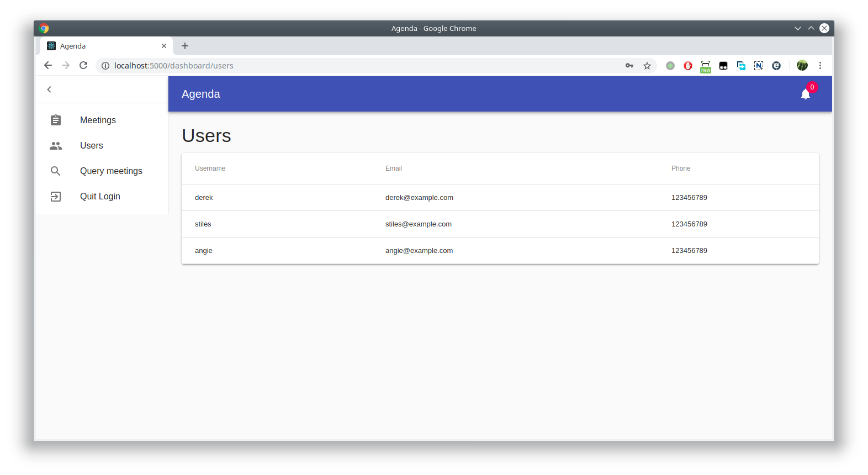Click angie@example.com email cell
The height and width of the screenshot is (475, 868).
pyautogui.click(x=419, y=251)
